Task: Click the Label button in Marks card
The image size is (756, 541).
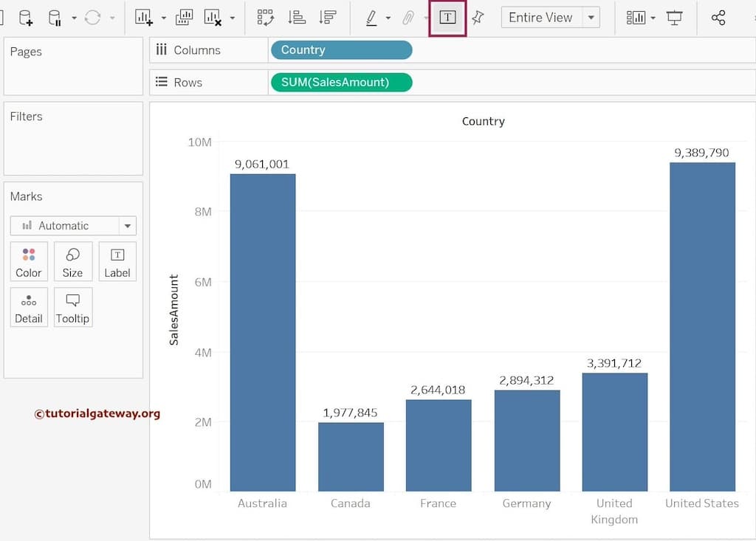Action: click(x=117, y=262)
